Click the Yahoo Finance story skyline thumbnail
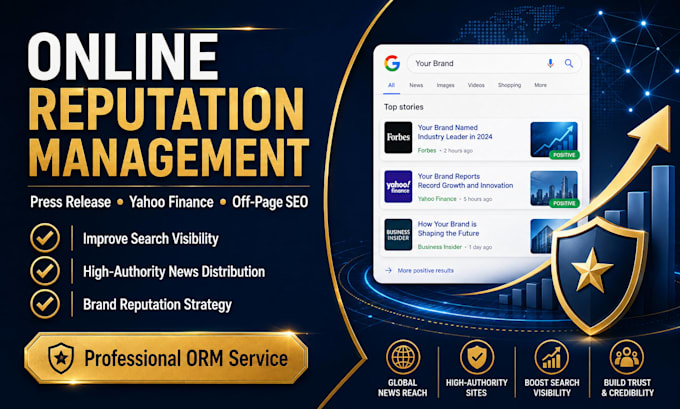 tap(554, 188)
